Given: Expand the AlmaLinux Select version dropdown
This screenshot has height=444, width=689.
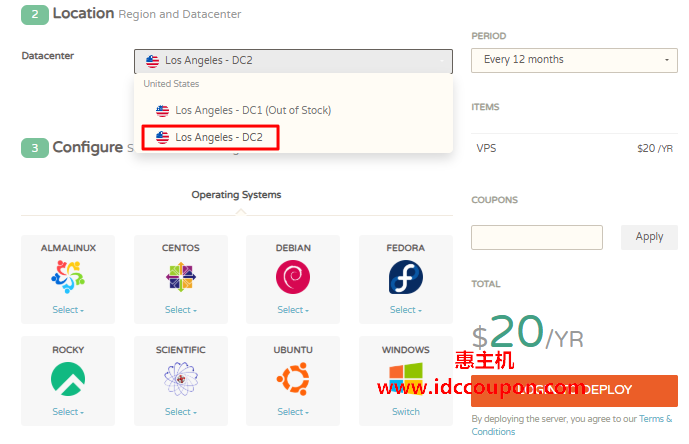Looking at the screenshot, I should [68, 310].
